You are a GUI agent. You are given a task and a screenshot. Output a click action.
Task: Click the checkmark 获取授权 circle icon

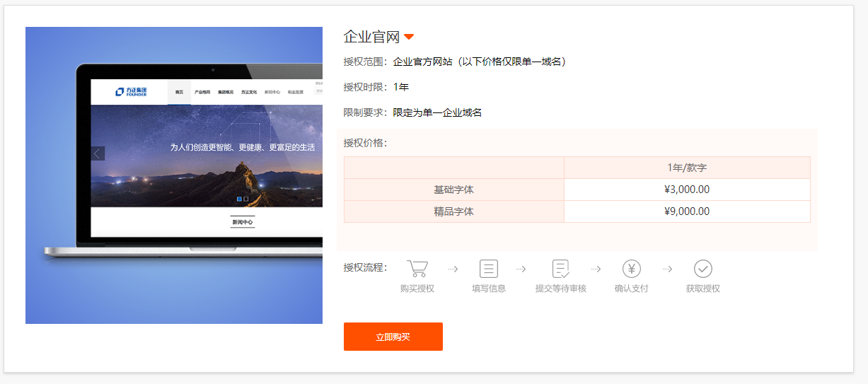[702, 269]
